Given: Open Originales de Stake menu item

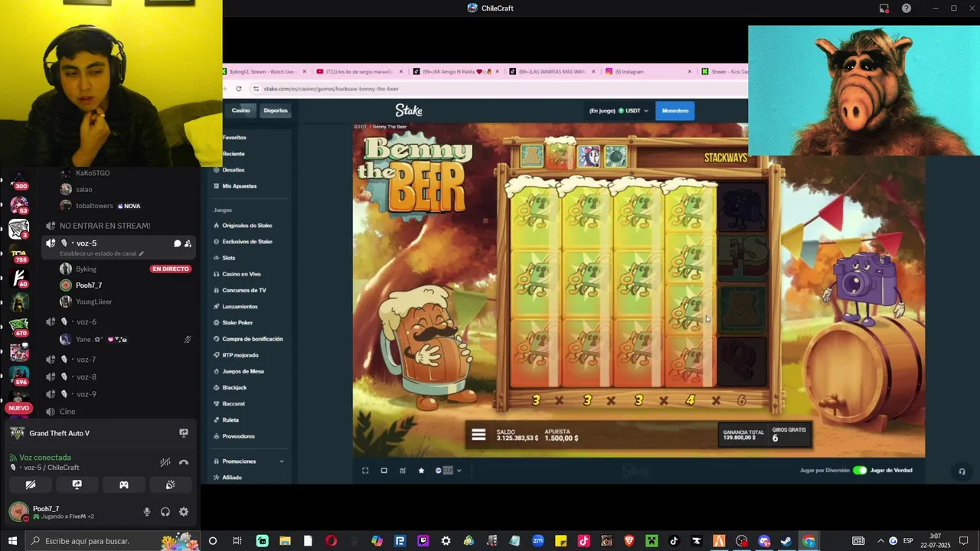Looking at the screenshot, I should click(247, 226).
